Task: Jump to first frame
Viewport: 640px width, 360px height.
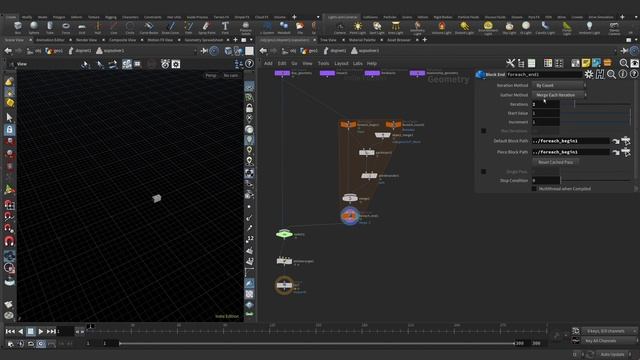Action: pos(10,331)
